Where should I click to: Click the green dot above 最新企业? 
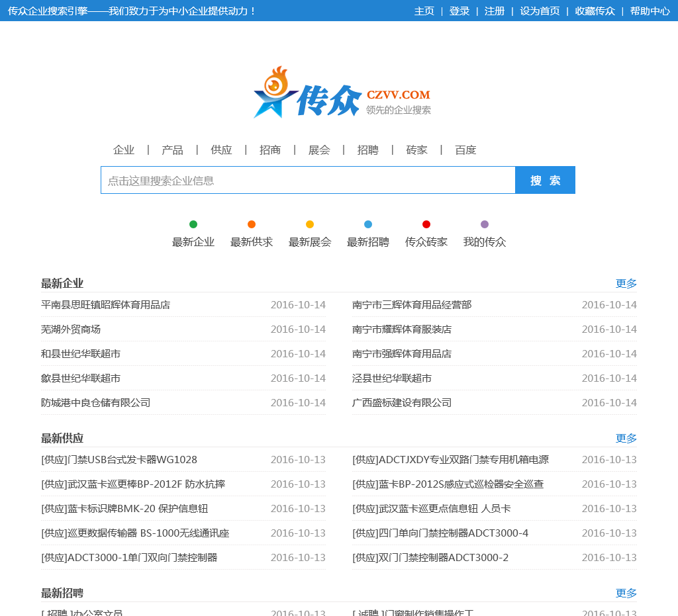coord(193,224)
